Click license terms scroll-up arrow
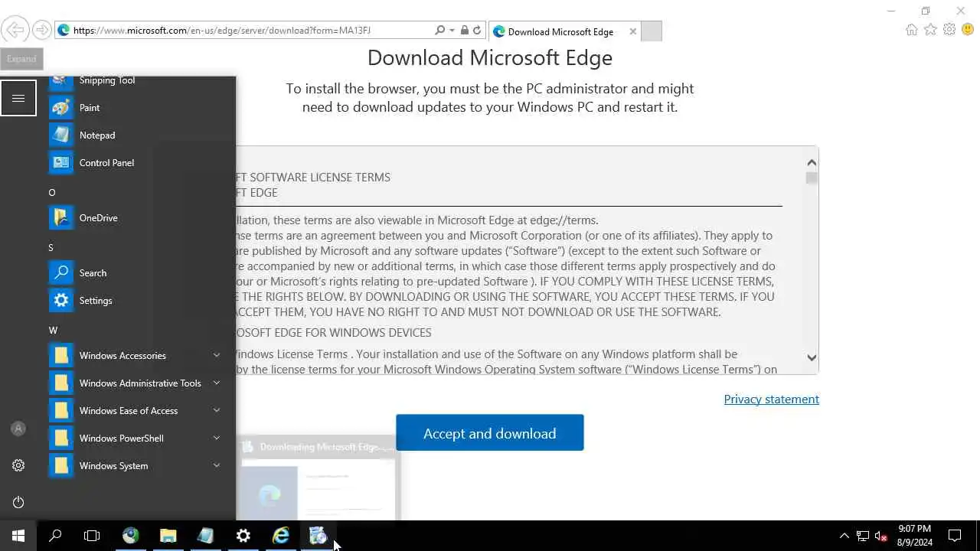 812,162
